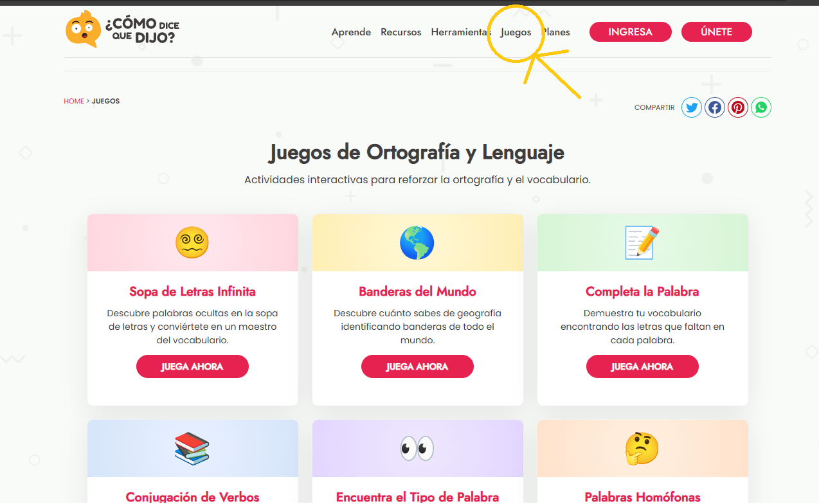819x504 pixels.
Task: Open the Recursos menu
Action: click(401, 32)
